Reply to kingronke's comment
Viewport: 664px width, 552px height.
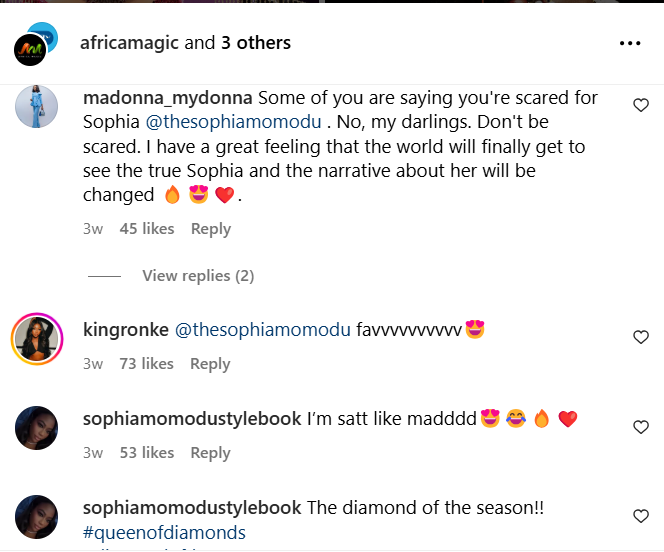point(210,364)
